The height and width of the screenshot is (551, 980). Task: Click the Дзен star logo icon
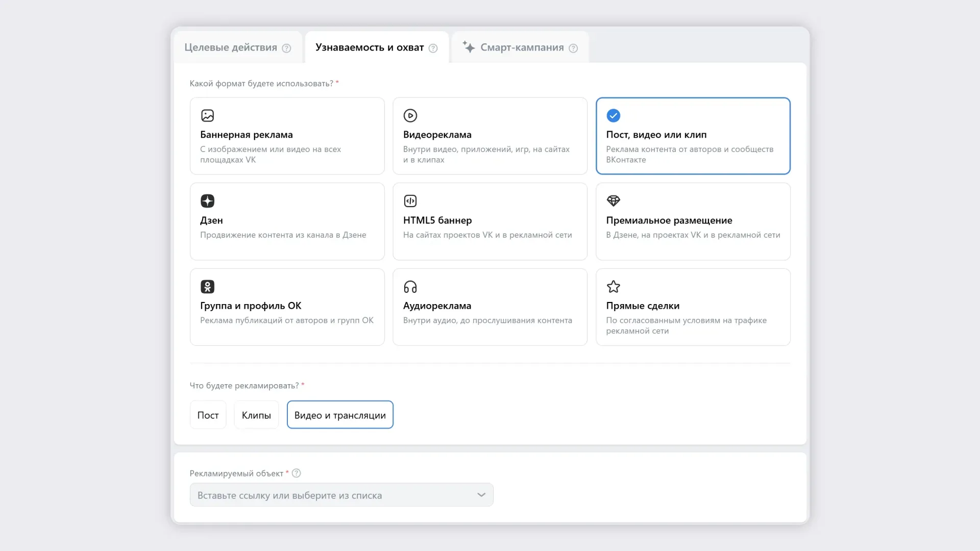[x=207, y=201]
